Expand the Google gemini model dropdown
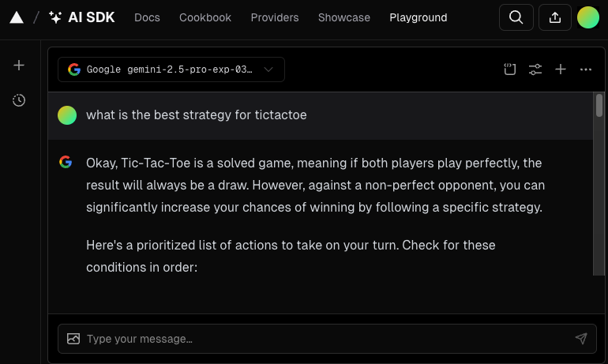Image resolution: width=608 pixels, height=364 pixels. [171, 69]
